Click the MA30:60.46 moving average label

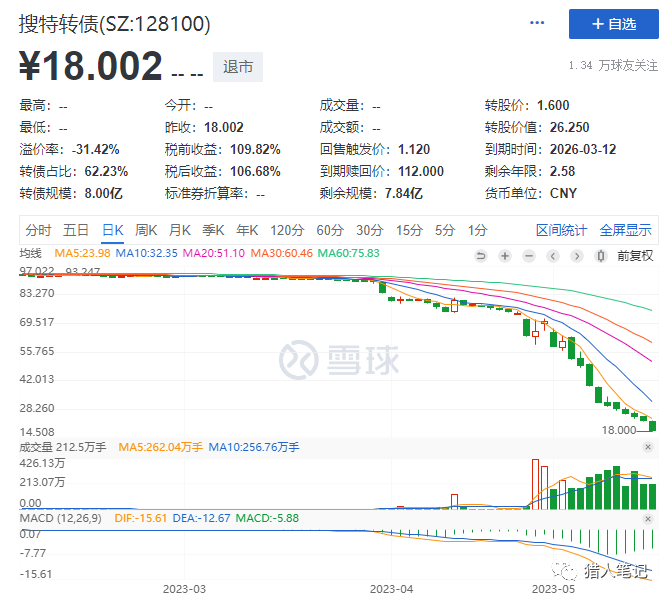282,253
